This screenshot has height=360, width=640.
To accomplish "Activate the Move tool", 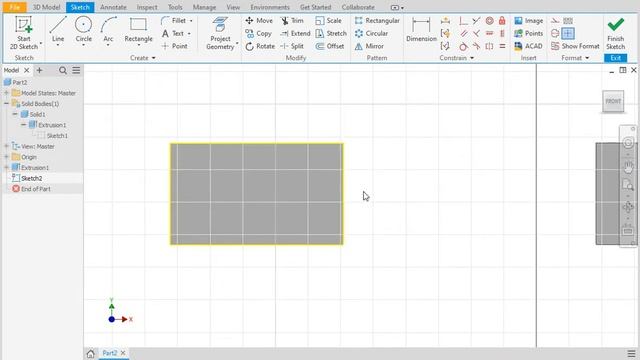I will point(259,20).
